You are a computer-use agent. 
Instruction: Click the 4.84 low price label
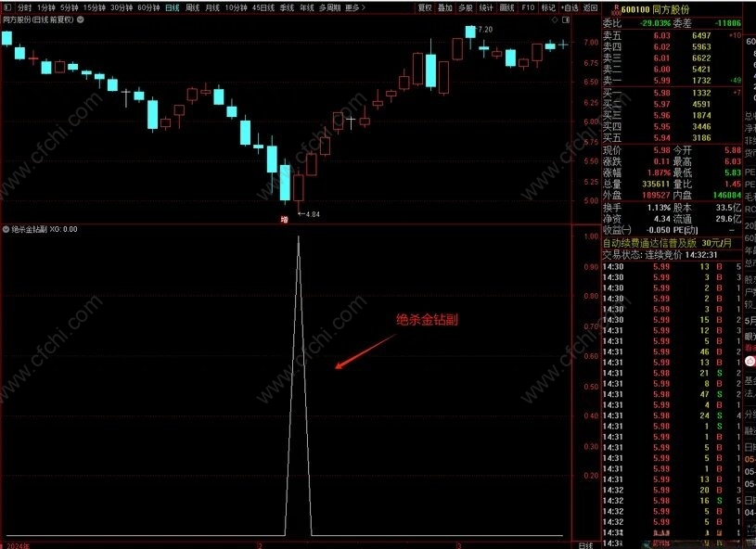point(312,214)
